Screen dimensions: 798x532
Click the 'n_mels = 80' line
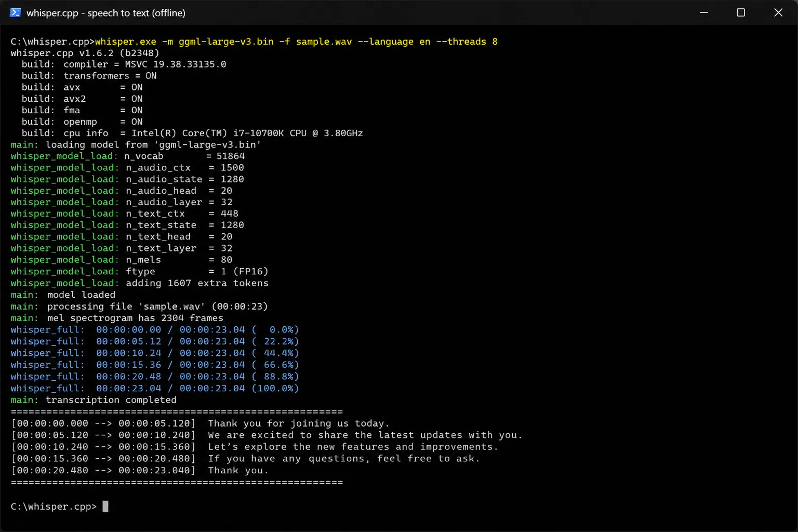[122, 260]
